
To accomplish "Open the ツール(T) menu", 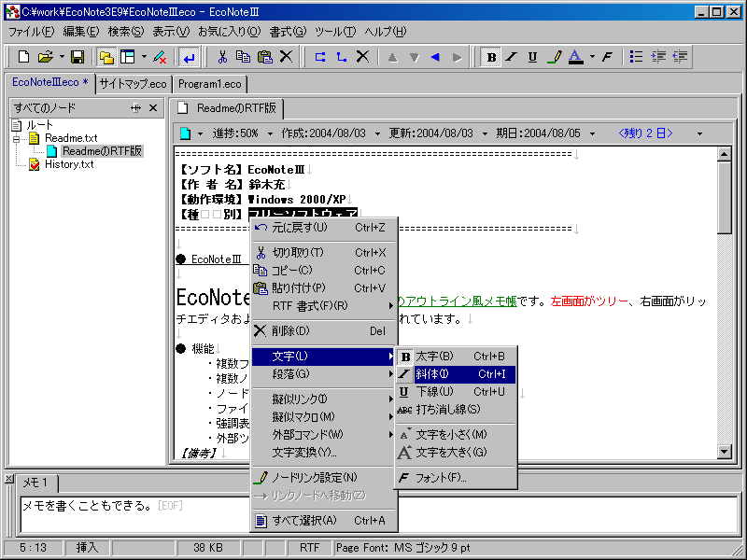I will (x=335, y=32).
